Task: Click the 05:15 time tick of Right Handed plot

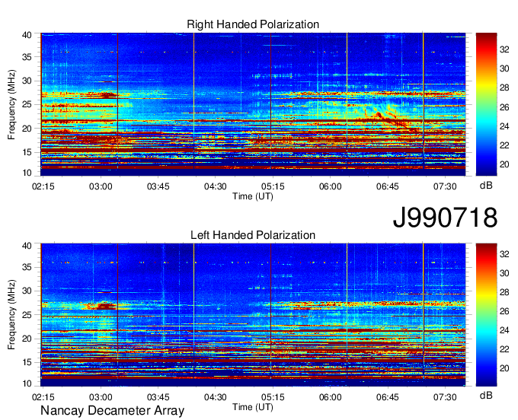Action: click(x=273, y=186)
